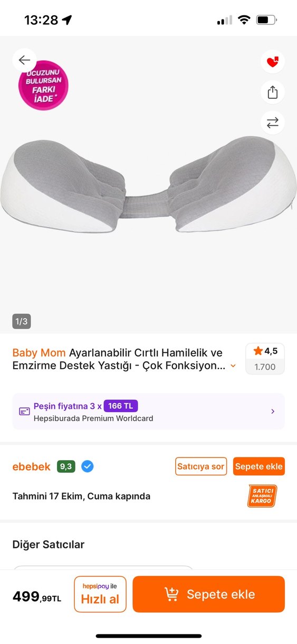Screen dimensions: 297x644
Task: Click the Satıcıya sor button
Action: 201,466
